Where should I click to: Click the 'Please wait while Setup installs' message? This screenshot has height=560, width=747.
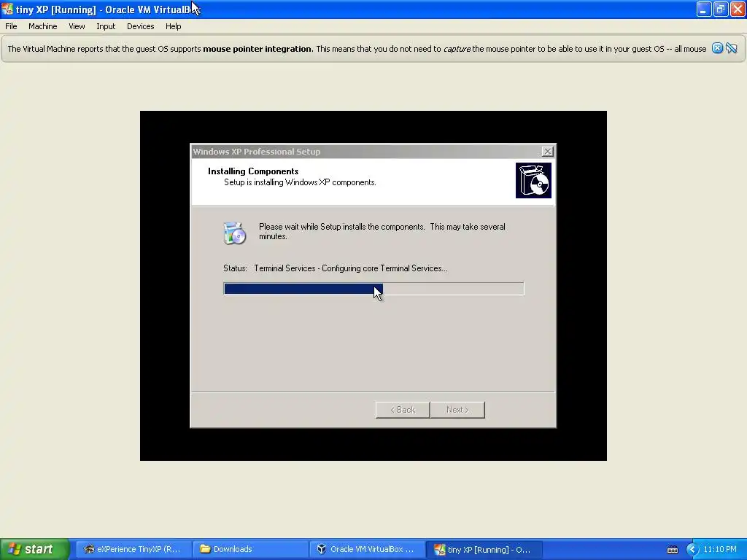[382, 231]
